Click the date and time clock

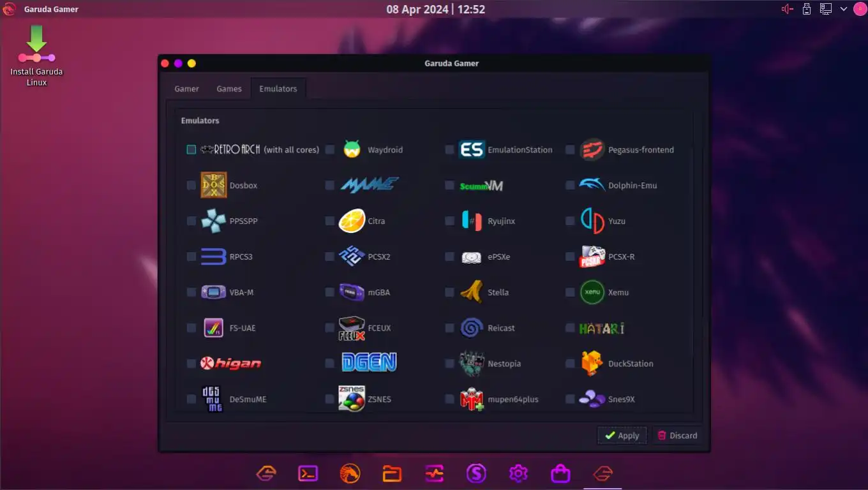pos(436,9)
